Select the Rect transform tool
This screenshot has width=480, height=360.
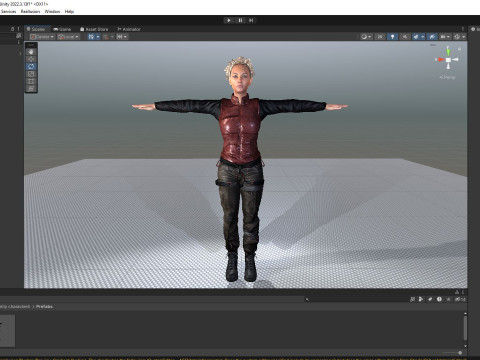pyautogui.click(x=31, y=81)
